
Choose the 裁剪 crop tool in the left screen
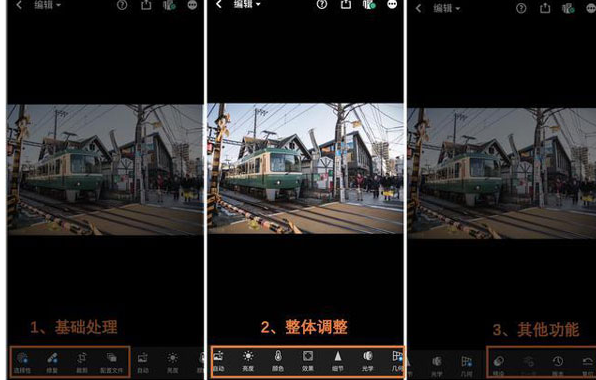82,363
